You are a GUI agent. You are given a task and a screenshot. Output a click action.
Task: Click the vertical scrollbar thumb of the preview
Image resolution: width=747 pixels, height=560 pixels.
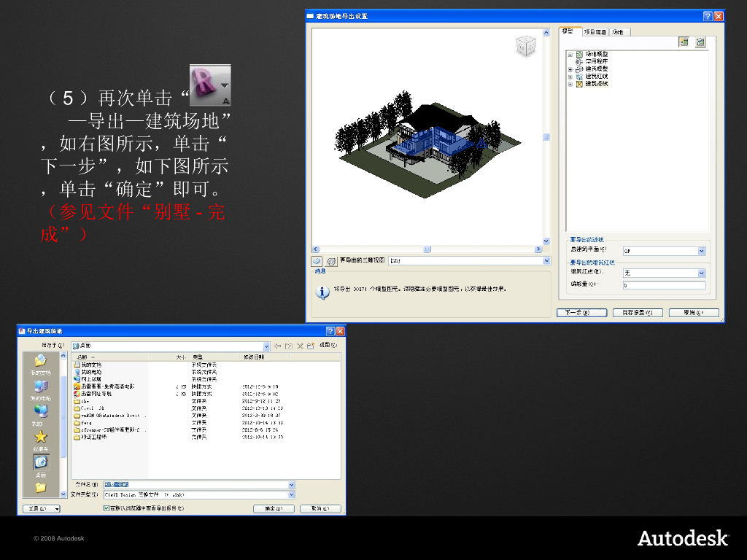pyautogui.click(x=546, y=137)
